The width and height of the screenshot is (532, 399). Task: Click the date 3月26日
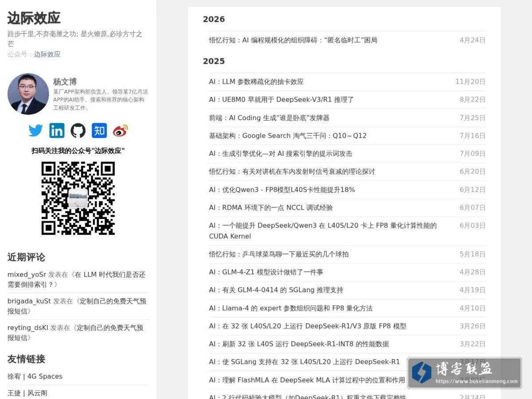[473, 326]
